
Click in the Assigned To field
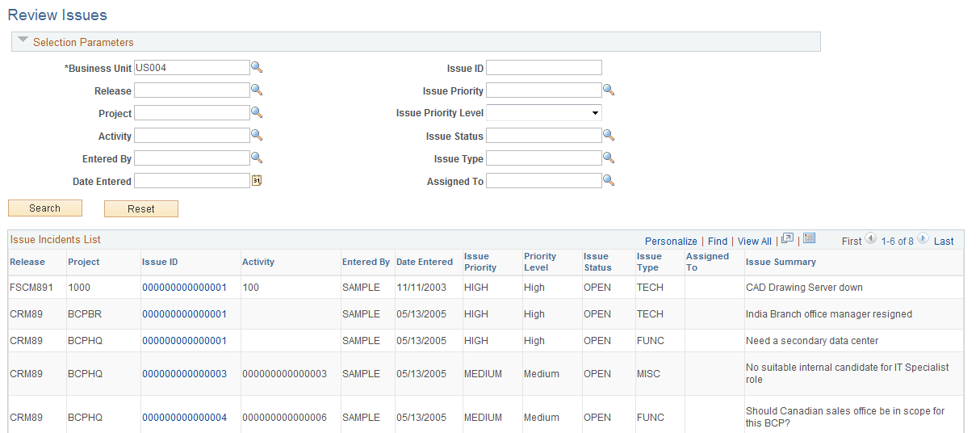point(544,181)
